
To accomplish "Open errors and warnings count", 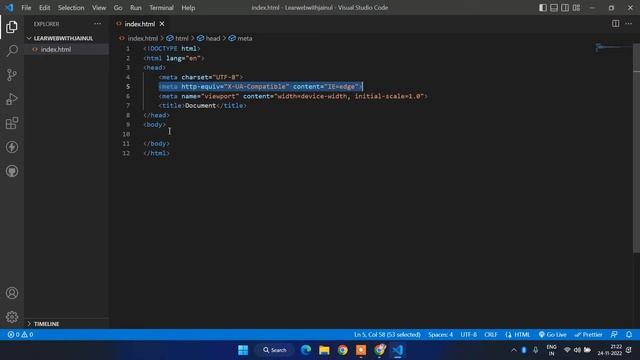I will pyautogui.click(x=20, y=334).
